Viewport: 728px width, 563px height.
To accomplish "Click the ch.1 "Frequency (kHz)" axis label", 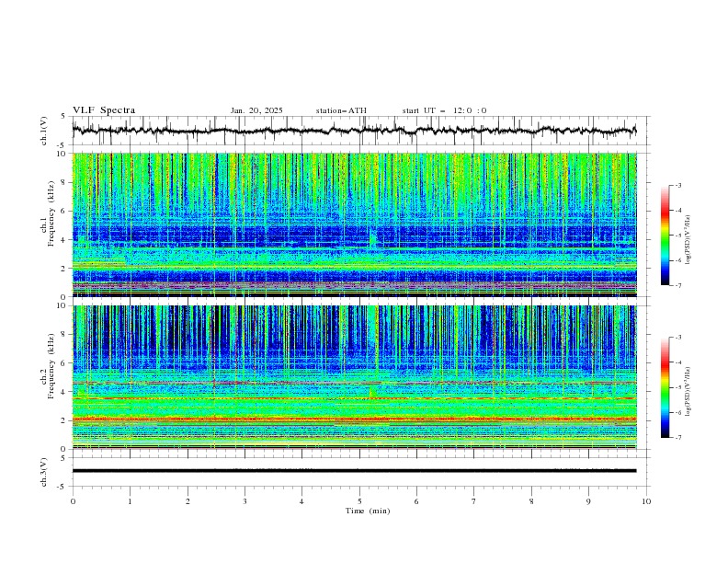I will point(51,212).
